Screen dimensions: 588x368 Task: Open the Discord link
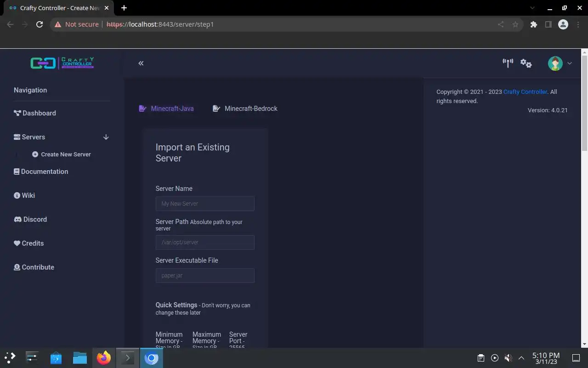30,219
